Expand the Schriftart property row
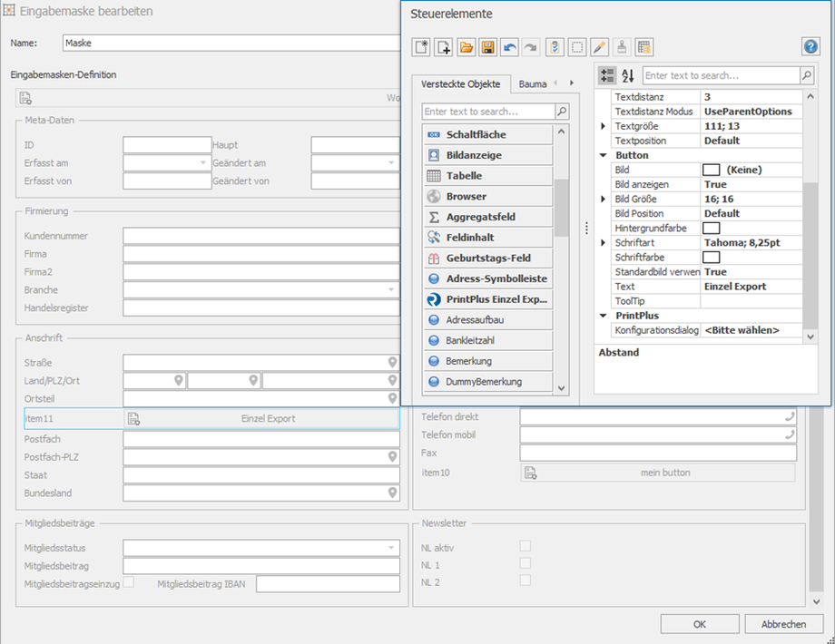Screen dimensions: 835x644 [x=604, y=243]
